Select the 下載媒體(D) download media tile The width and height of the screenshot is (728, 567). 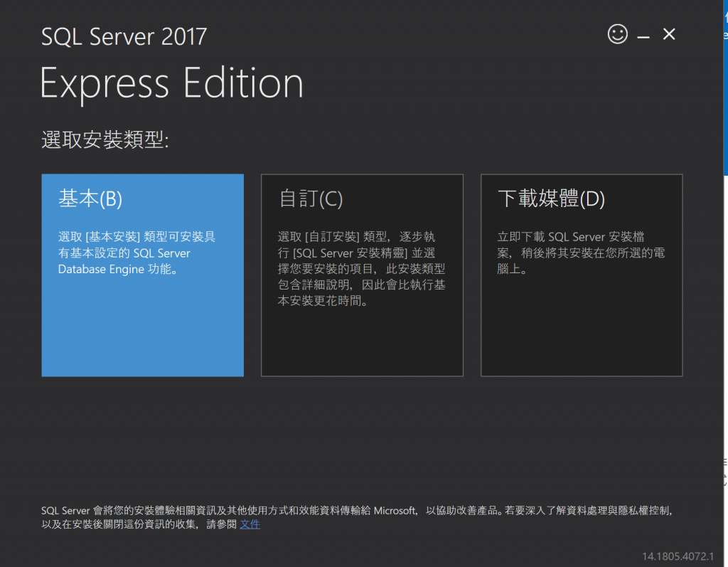point(582,275)
